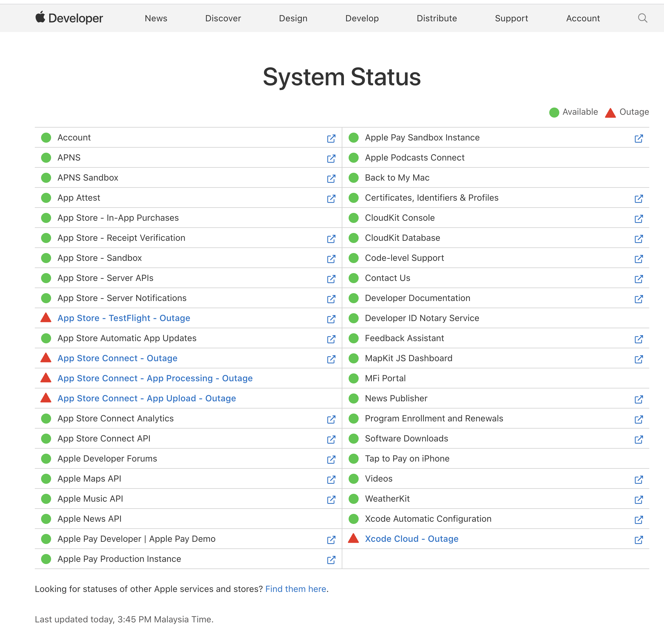Viewport: 664px width, 644px height.
Task: Open Xcode Cloud - Outage status link
Action: click(412, 539)
